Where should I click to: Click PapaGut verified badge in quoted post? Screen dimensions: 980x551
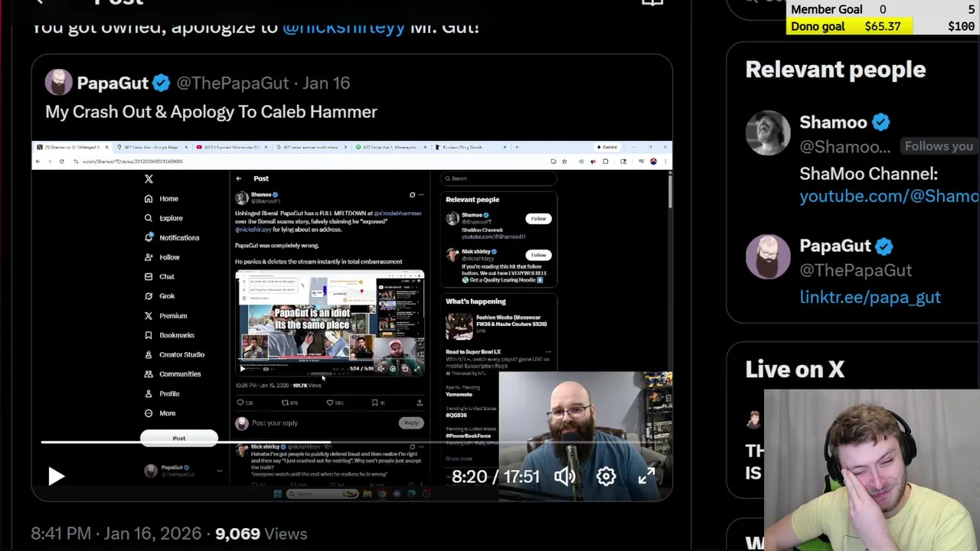(161, 83)
